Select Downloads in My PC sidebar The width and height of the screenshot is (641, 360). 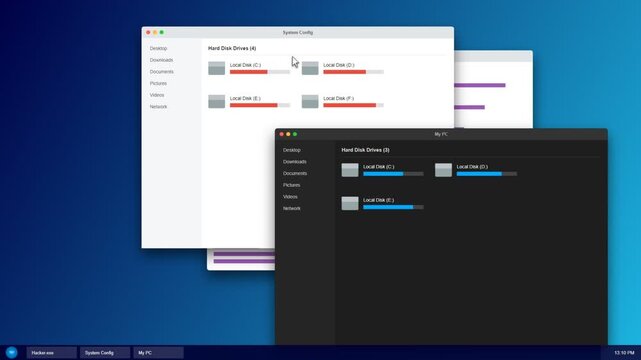(x=295, y=162)
